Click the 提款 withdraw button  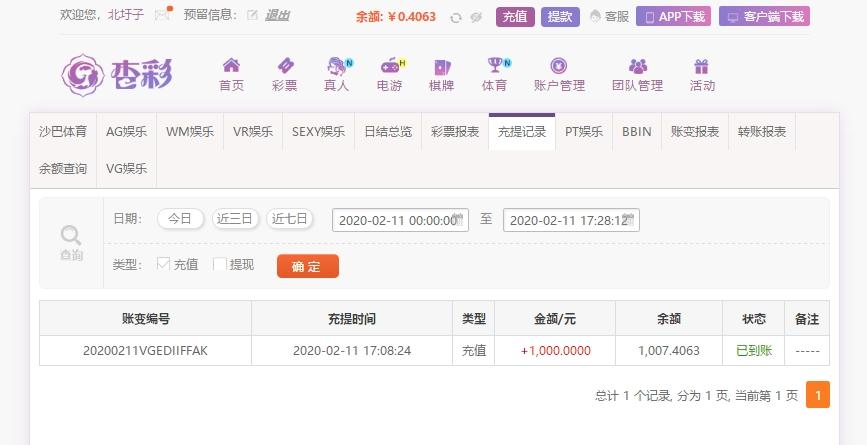click(x=560, y=17)
